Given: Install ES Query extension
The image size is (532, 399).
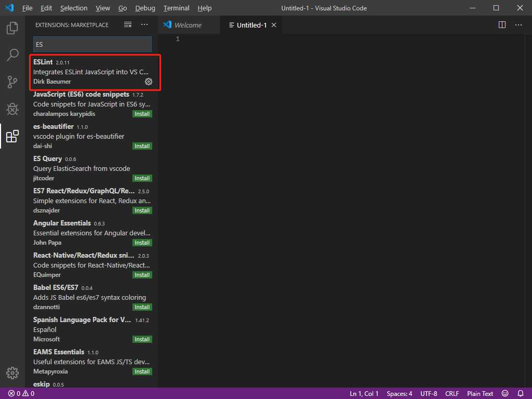Looking at the screenshot, I should 142,179.
